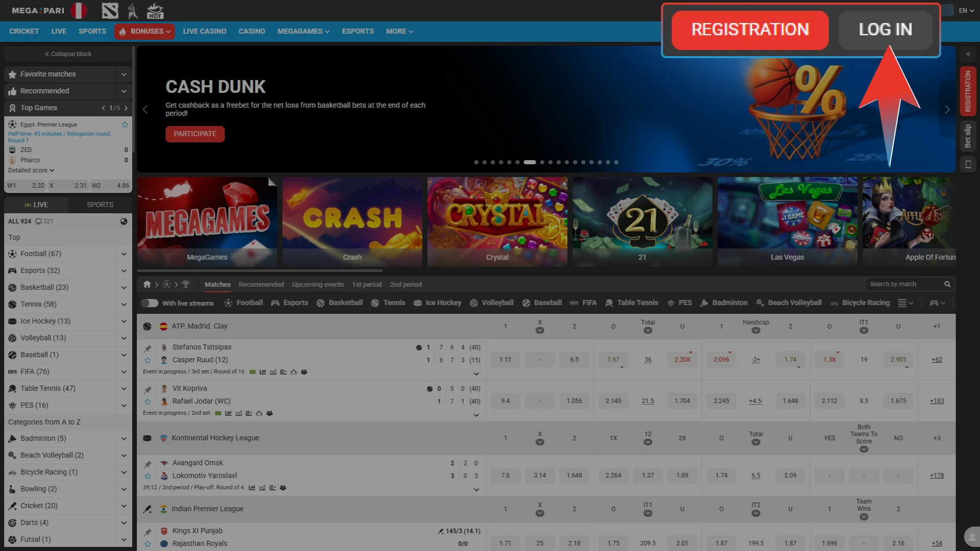The height and width of the screenshot is (551, 980).
Task: Favorite the Casper Ruud match star
Action: click(x=148, y=360)
